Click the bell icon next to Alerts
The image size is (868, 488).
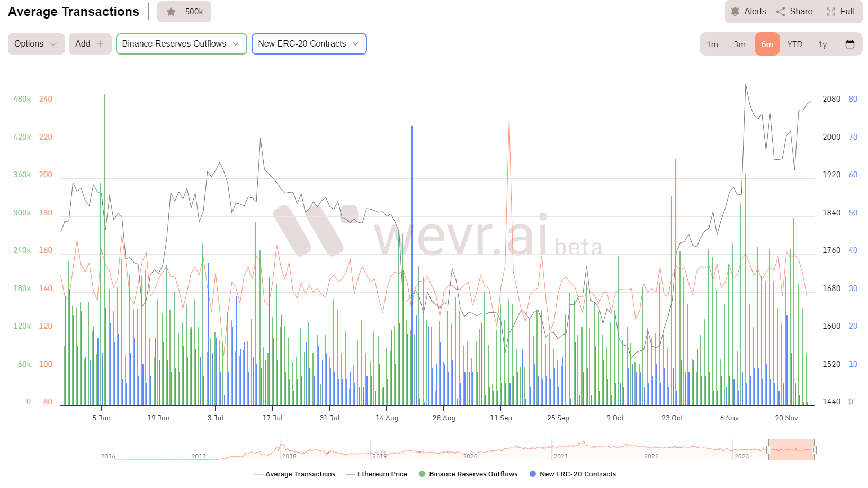[736, 11]
